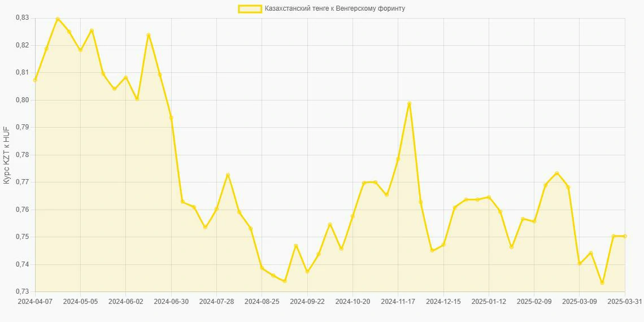Select the last data point at 2025-03-31
The width and height of the screenshot is (644, 322).
[x=625, y=236]
